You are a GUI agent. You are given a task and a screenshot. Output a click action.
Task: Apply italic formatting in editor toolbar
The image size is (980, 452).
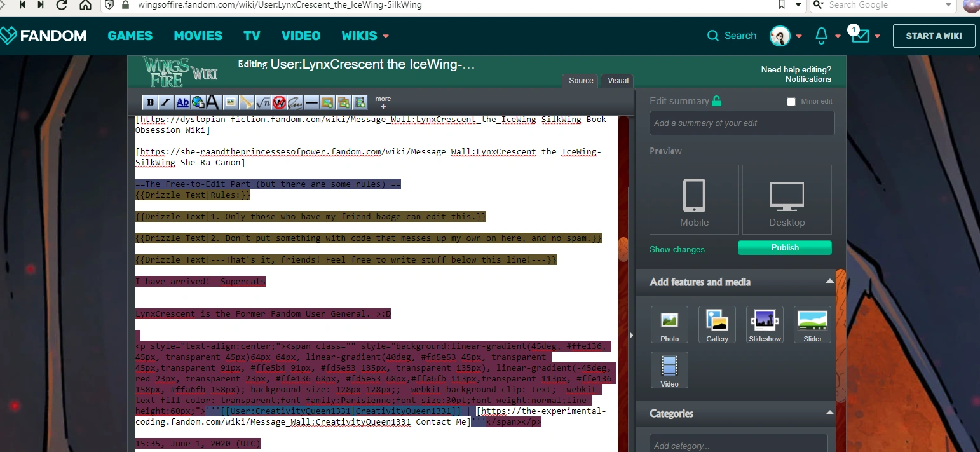coord(166,102)
